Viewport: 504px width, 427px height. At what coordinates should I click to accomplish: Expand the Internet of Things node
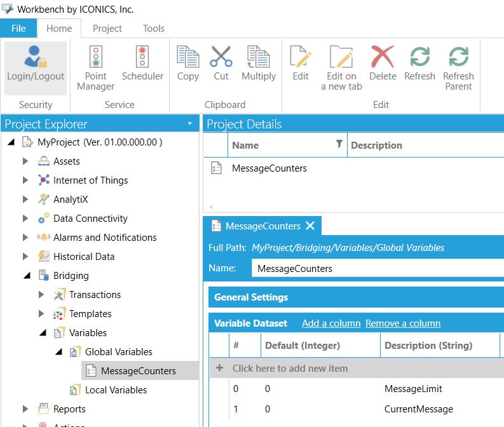25,180
